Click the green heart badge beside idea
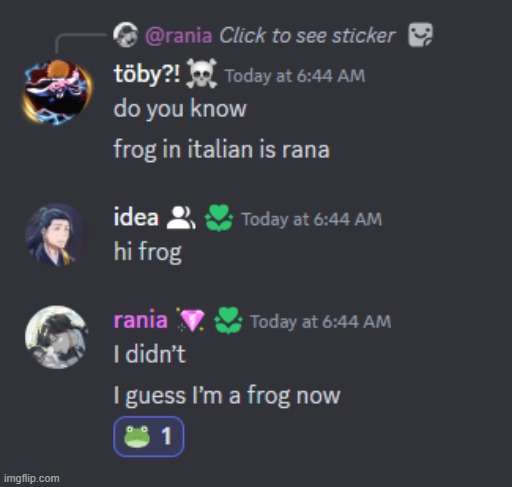This screenshot has width=512, height=487. (x=219, y=218)
